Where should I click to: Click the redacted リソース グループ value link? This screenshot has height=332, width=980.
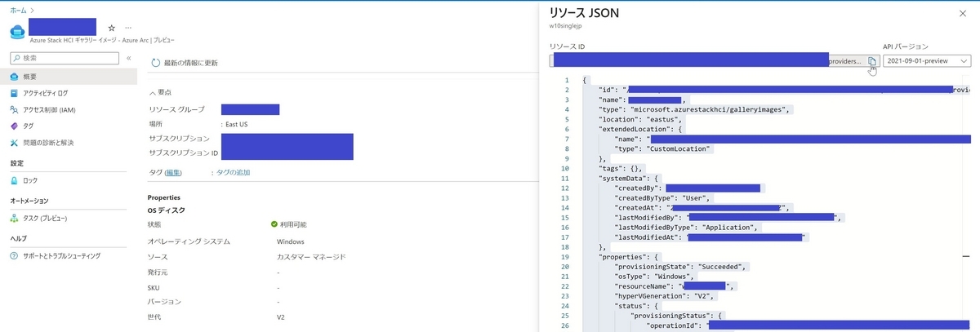pyautogui.click(x=250, y=109)
